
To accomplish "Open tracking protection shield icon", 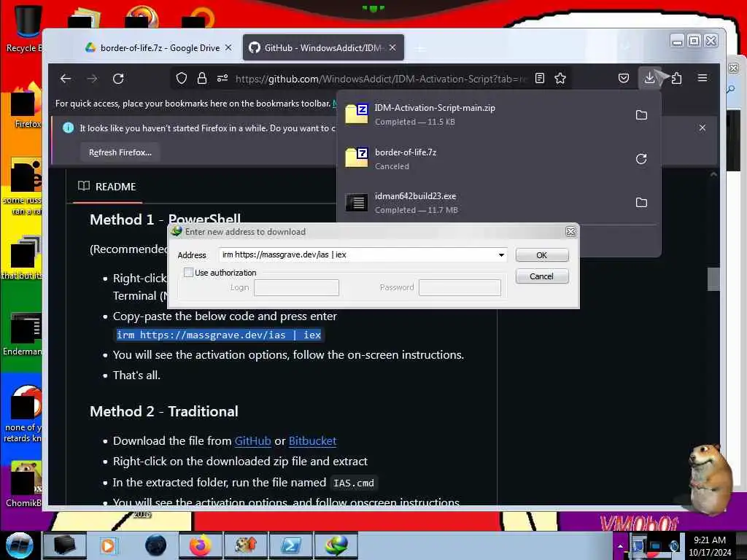I will (181, 78).
